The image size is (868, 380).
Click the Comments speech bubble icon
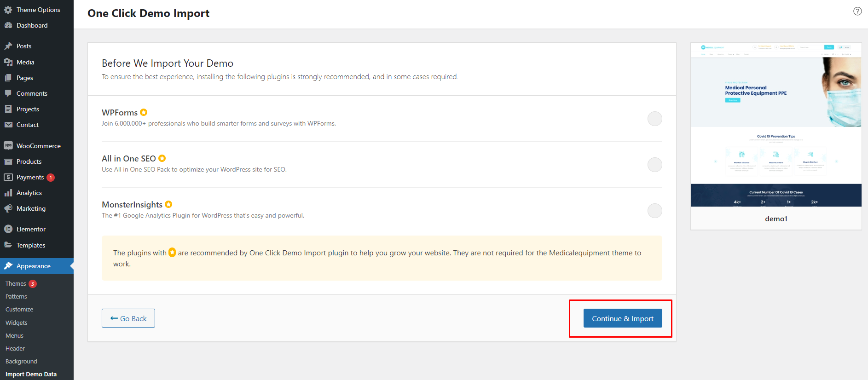coord(8,93)
